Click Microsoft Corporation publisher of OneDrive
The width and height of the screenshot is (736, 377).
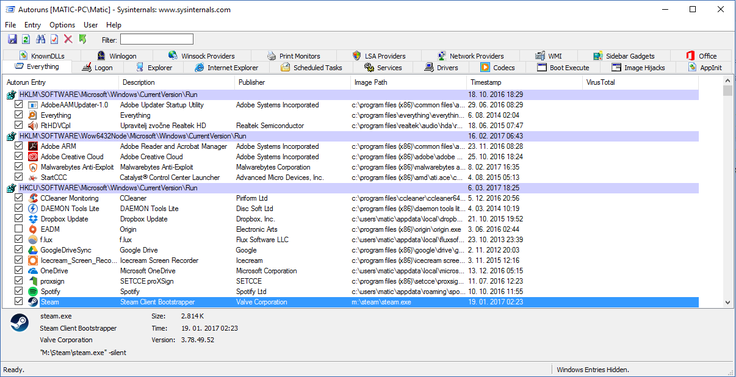[266, 271]
